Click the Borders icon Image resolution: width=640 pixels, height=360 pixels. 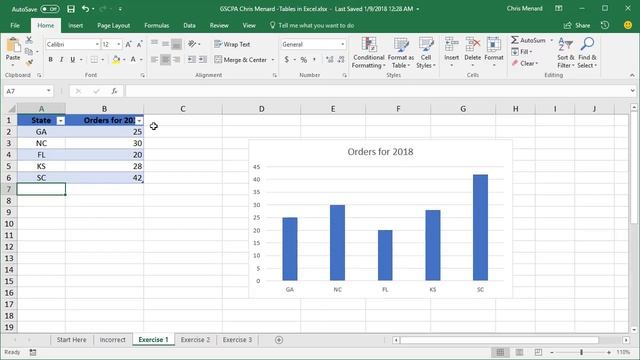94,60
